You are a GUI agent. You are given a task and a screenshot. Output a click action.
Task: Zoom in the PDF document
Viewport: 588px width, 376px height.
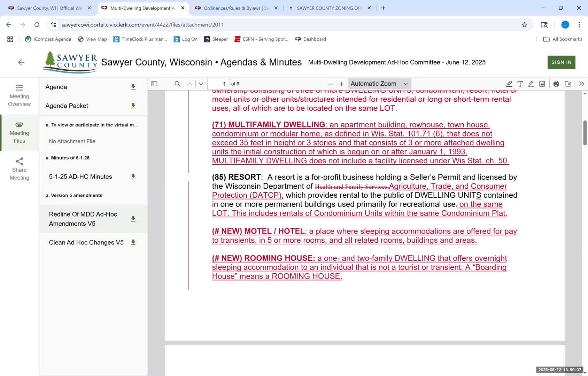342,84
